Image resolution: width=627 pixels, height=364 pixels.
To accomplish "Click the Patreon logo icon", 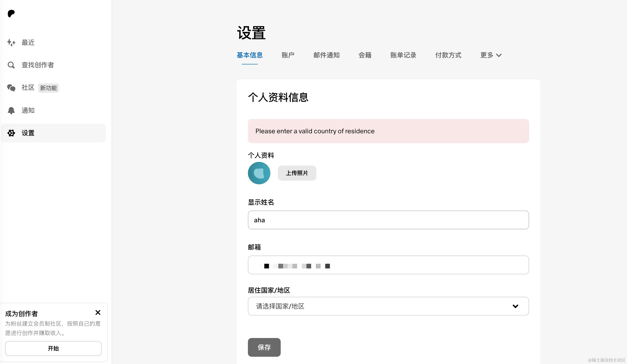I will [x=11, y=13].
